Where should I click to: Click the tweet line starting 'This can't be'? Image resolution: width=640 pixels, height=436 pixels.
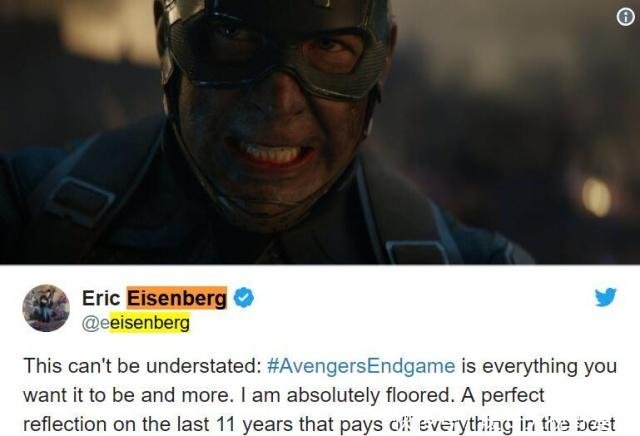pyautogui.click(x=320, y=366)
